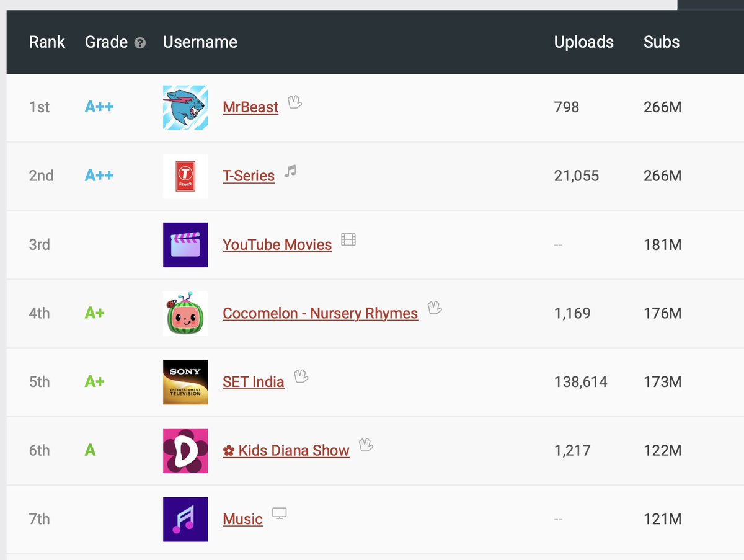Viewport: 744px width, 560px height.
Task: Click the 798 uploads value
Action: point(567,107)
